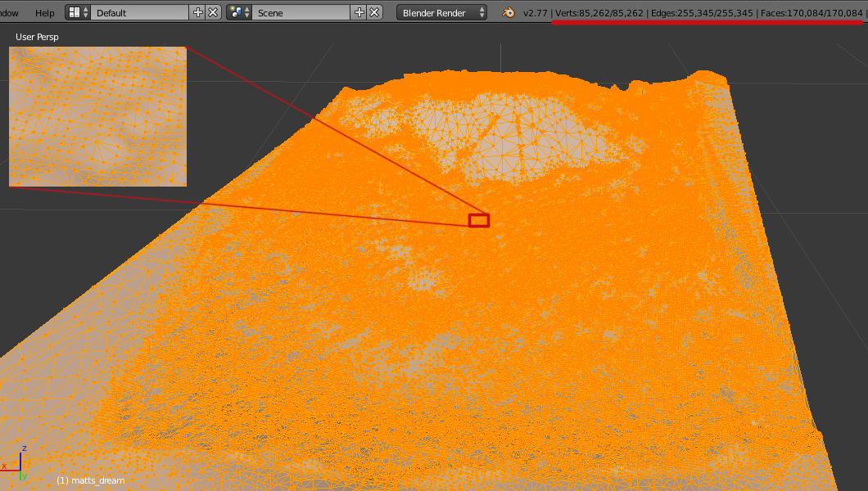868x491 pixels.
Task: Click the zoomed mesh inset thumbnail
Action: click(x=97, y=116)
